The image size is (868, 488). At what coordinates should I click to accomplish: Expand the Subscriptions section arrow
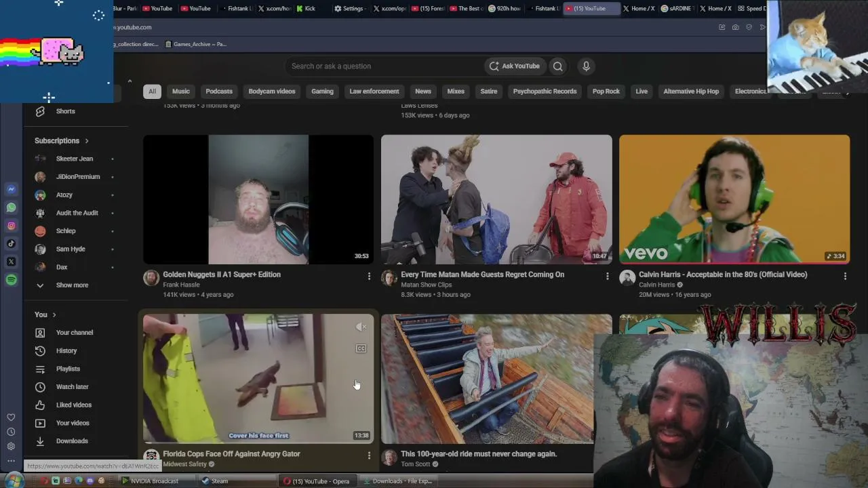[87, 141]
